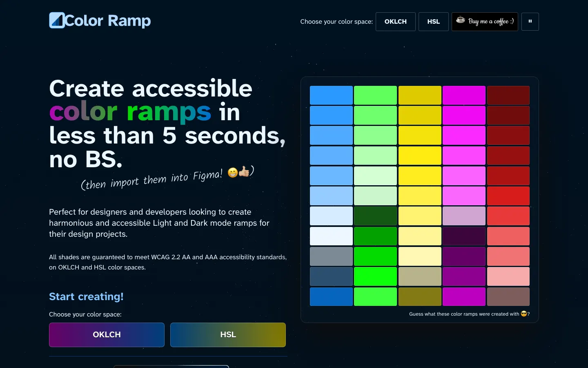
Task: Select OKLCH in the top header
Action: click(x=395, y=22)
